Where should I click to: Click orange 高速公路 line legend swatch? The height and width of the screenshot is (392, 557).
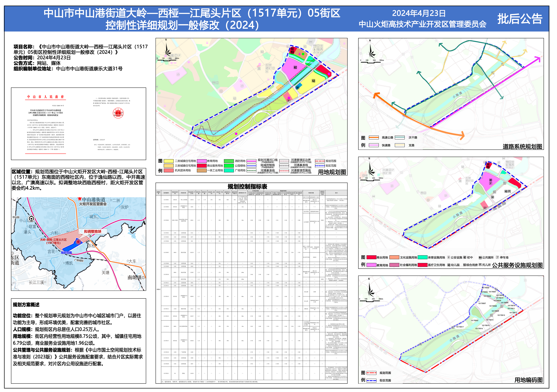point(374,138)
